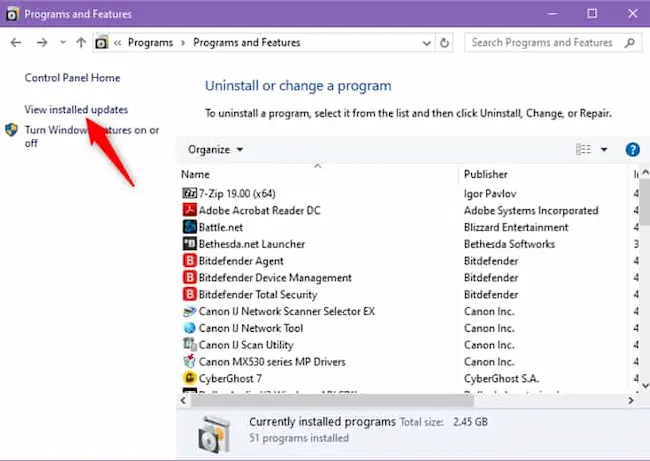The image size is (650, 461).
Task: Click the horizontal scrollbar thumb
Action: [x=332, y=400]
